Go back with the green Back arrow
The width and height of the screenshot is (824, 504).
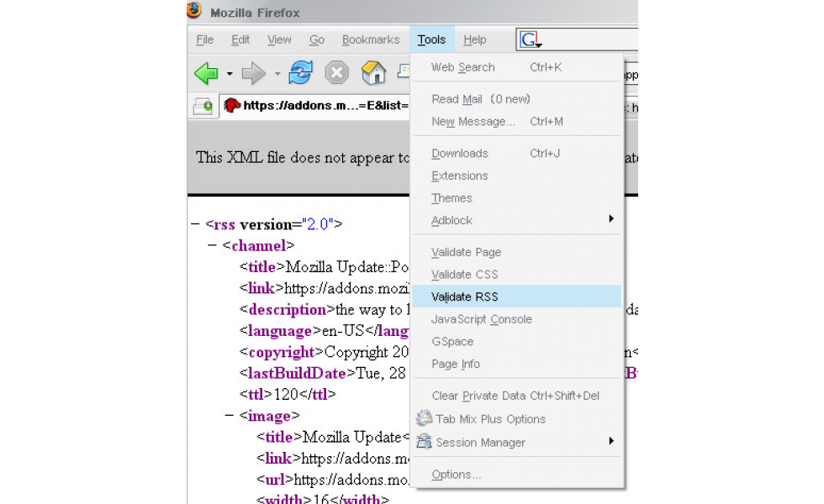pos(206,73)
